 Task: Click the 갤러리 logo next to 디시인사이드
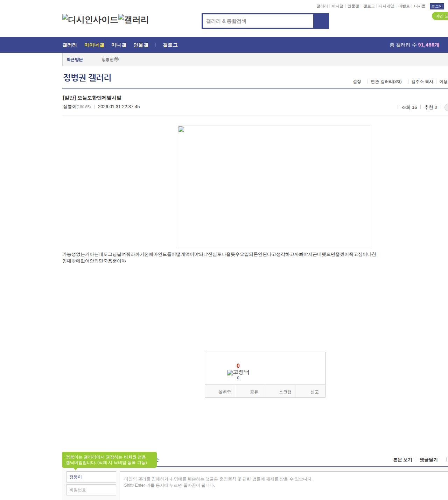(133, 20)
